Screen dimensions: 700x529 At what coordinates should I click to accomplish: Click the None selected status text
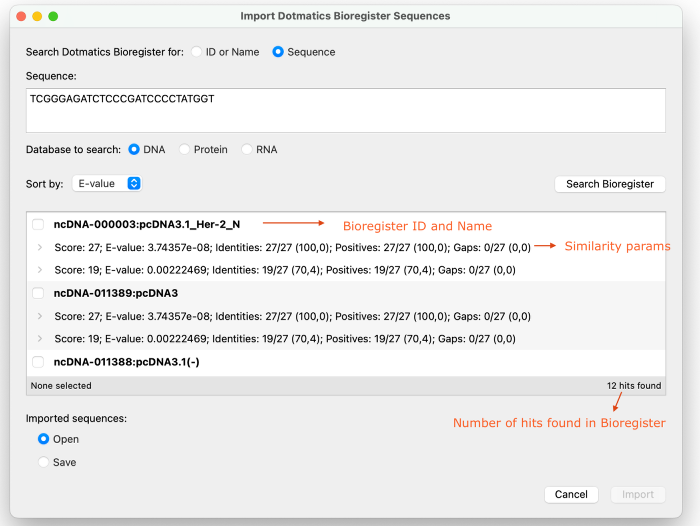coord(61,386)
